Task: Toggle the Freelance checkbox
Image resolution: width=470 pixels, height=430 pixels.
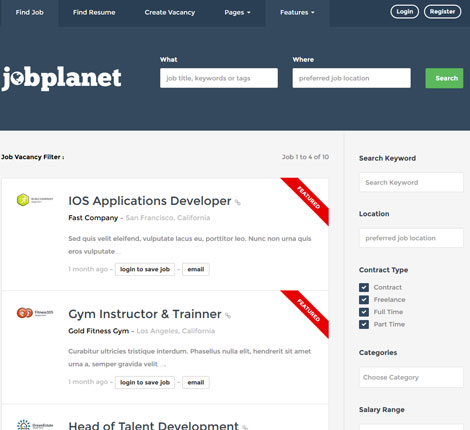Action: point(364,300)
